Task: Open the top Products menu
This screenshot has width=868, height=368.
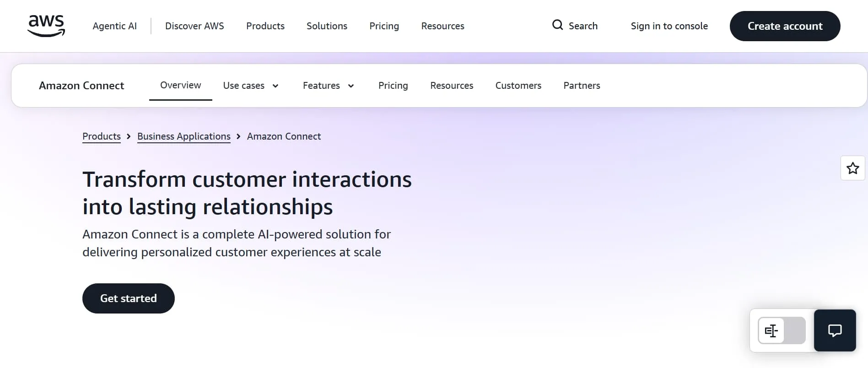Action: coord(265,26)
